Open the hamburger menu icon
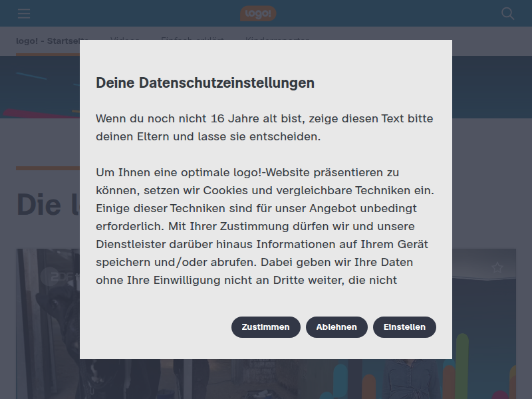 (24, 13)
